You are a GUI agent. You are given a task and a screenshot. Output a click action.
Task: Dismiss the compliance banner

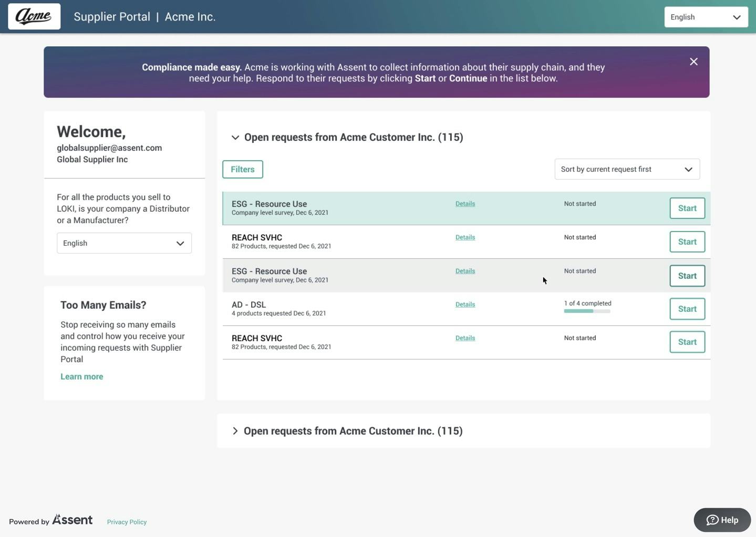693,60
